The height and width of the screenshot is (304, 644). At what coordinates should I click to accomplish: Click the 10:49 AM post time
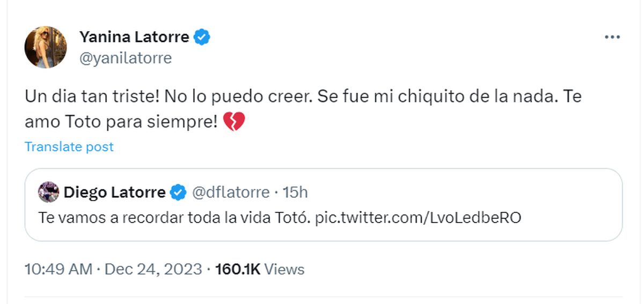[x=58, y=269]
